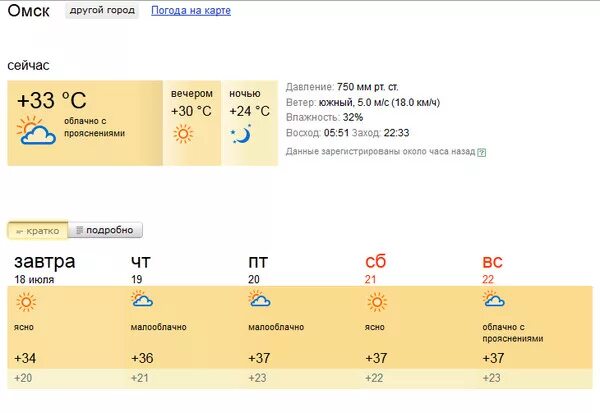Switch to the подробно detailed view
The image size is (600, 413).
[x=105, y=230]
